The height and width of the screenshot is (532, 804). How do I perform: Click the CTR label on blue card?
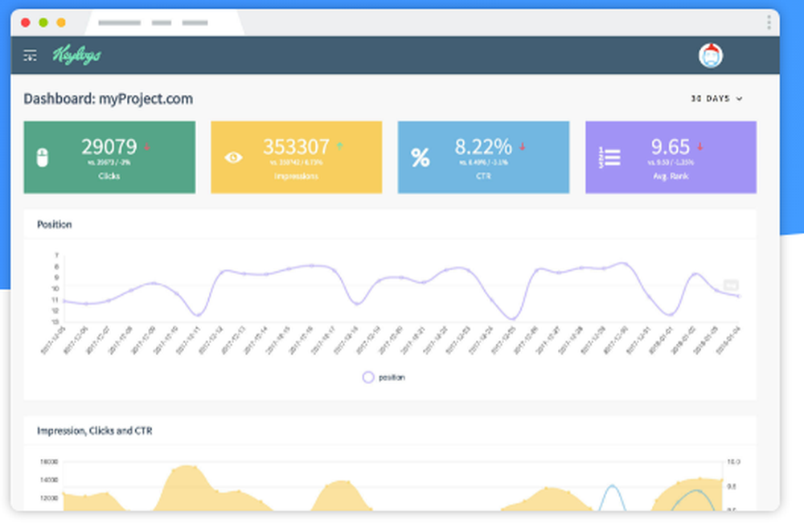pos(483,176)
